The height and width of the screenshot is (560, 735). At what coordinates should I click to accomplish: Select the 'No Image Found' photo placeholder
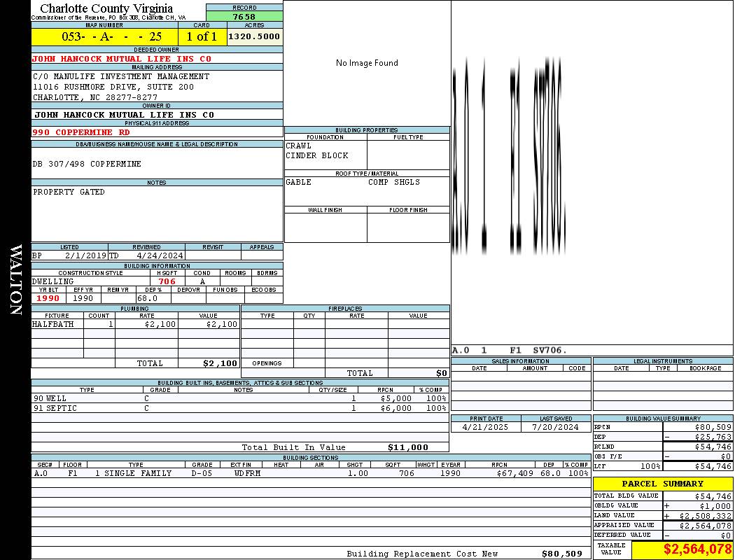click(367, 63)
